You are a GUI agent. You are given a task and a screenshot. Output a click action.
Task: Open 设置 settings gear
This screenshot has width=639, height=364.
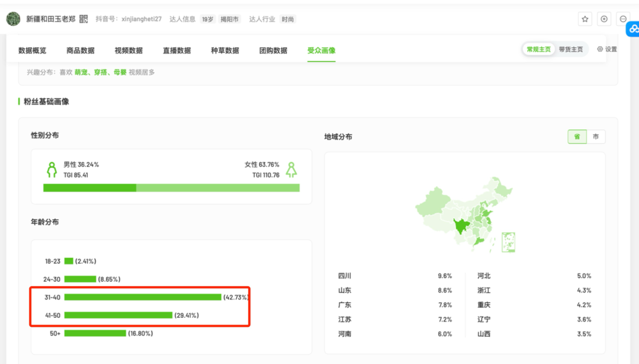[x=607, y=50]
